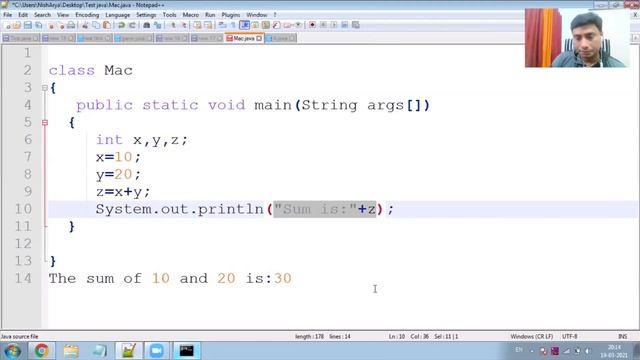Save the current file with toolbar icon
This screenshot has width=640, height=360.
pos(28,25)
